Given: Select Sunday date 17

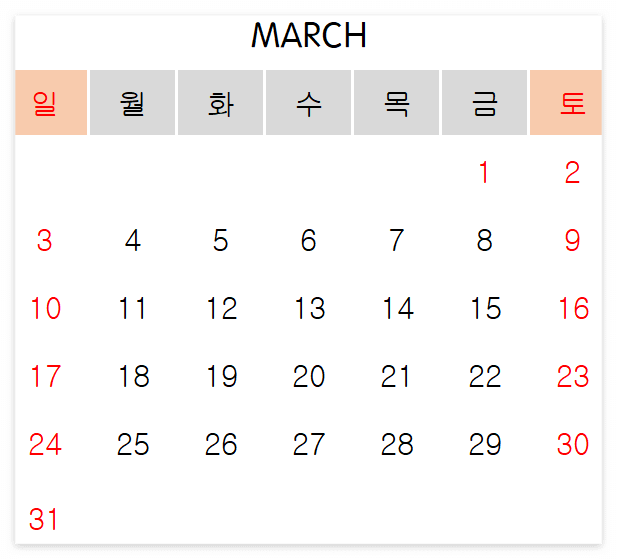Looking at the screenshot, I should (46, 376).
